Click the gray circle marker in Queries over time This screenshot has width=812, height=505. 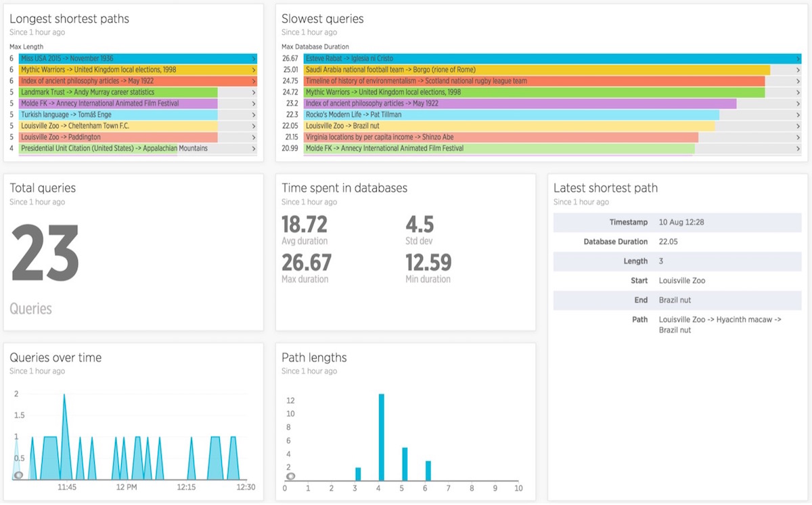18,475
